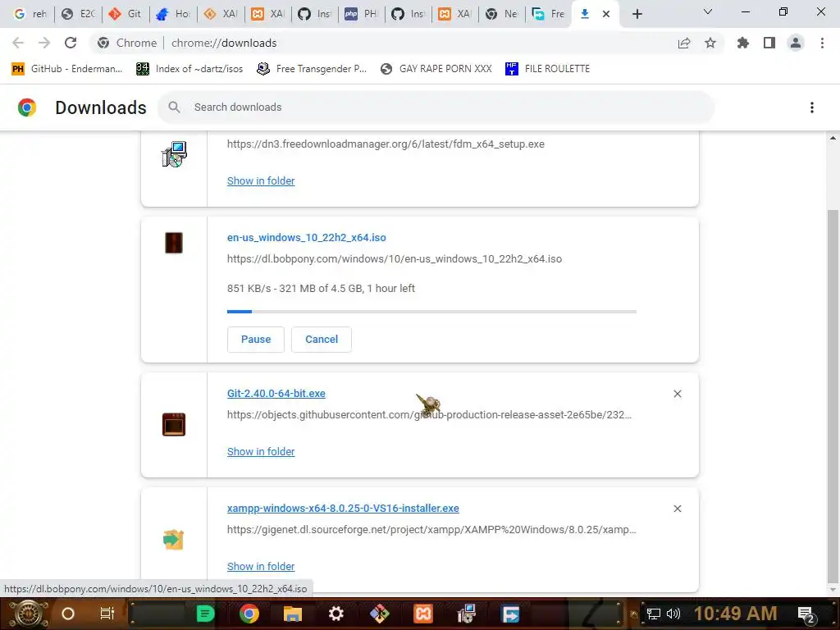The image size is (840, 630).
Task: Open the Chrome profile avatar
Action: coord(796,43)
